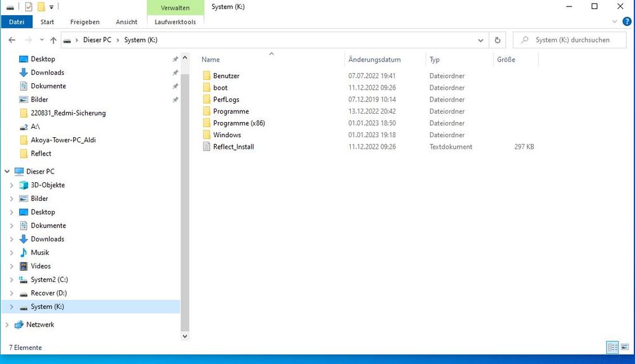Image resolution: width=635 pixels, height=364 pixels.
Task: Expand System2 (C:) tree node
Action: click(11, 280)
